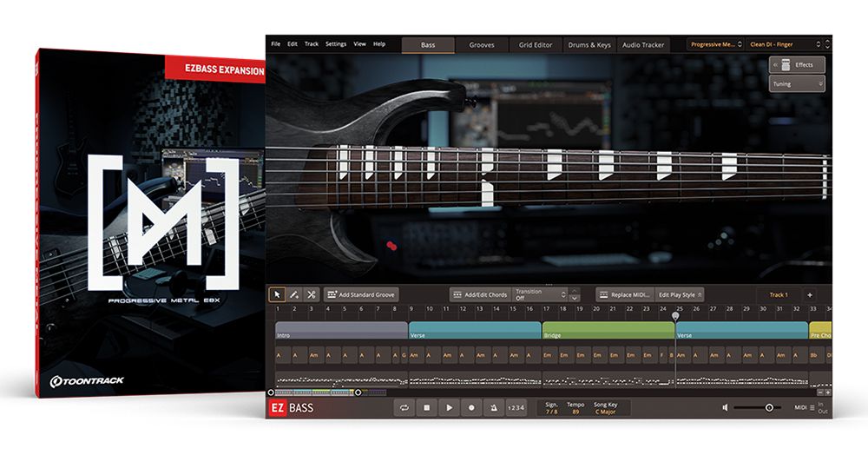Start playback with the play button

pos(449,408)
